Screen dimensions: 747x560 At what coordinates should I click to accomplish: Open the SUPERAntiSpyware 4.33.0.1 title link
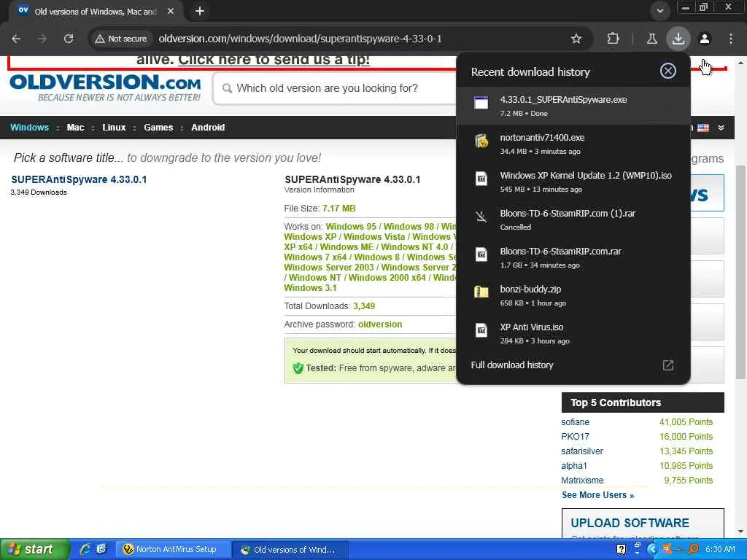79,179
